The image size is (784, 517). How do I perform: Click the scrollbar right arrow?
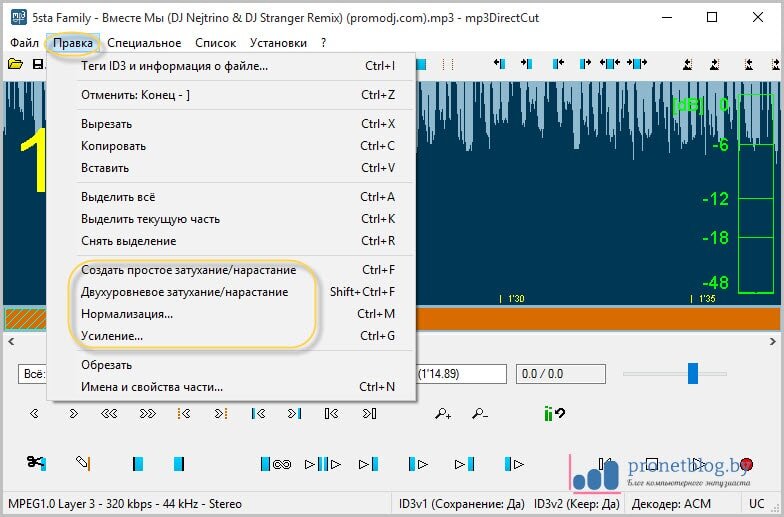pos(773,342)
